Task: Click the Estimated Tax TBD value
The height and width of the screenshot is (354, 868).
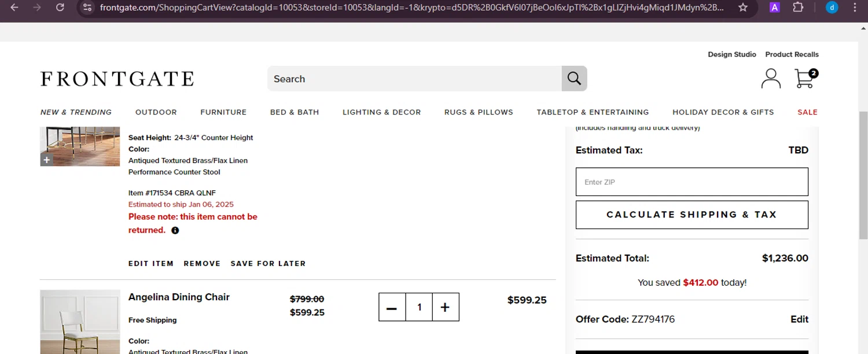Action: [x=798, y=150]
